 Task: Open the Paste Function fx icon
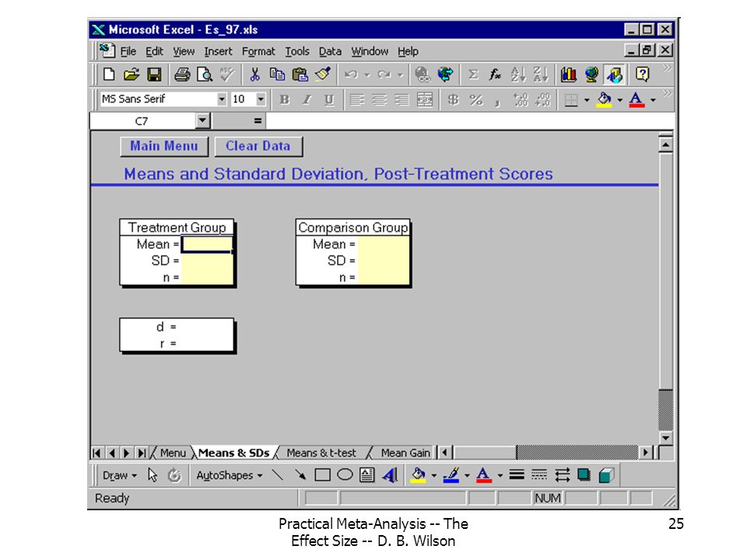pyautogui.click(x=496, y=75)
